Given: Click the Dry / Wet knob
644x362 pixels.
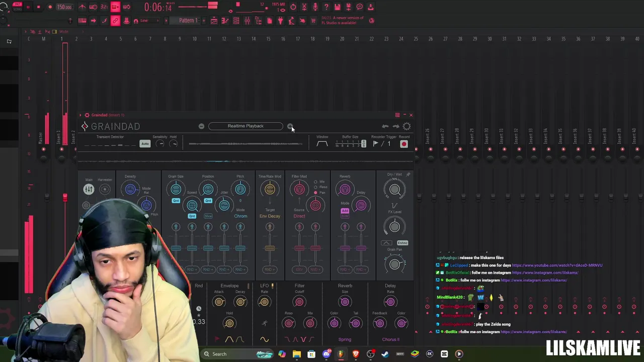Looking at the screenshot, I should point(394,189).
